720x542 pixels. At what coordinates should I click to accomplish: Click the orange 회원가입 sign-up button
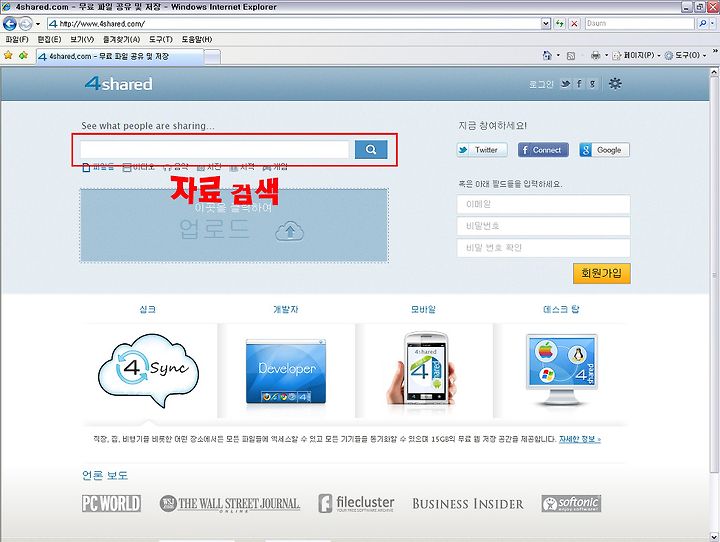(x=602, y=273)
